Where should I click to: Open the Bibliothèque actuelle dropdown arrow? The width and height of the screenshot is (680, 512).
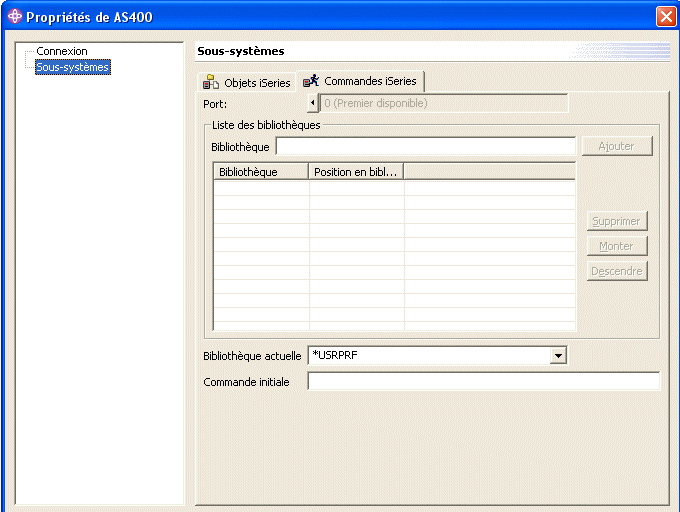[x=559, y=355]
